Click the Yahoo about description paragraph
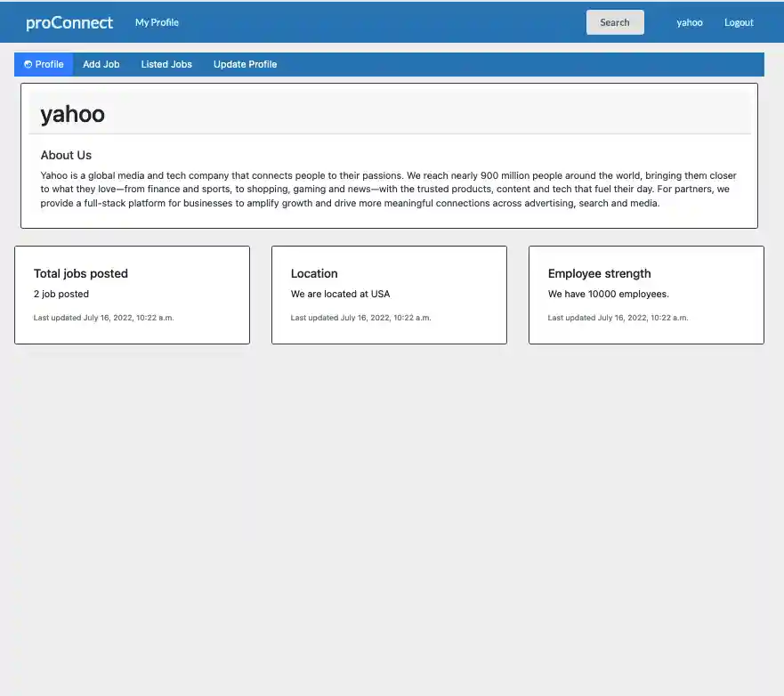 click(x=389, y=190)
